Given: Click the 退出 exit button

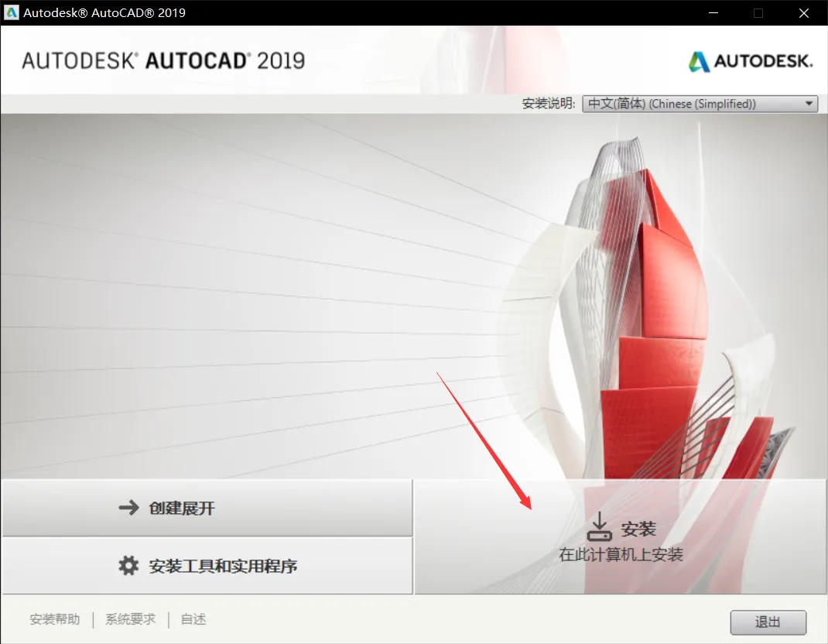Looking at the screenshot, I should point(768,622).
